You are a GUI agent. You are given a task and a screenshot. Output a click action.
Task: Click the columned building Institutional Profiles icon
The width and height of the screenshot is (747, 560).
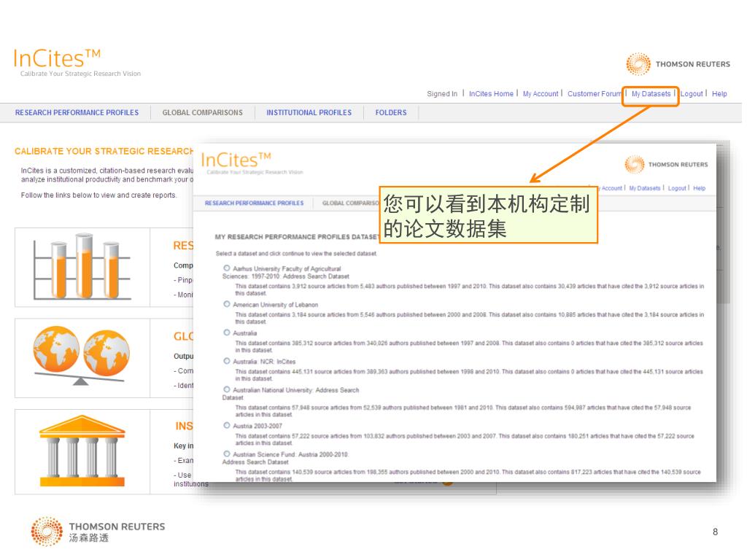(82, 451)
